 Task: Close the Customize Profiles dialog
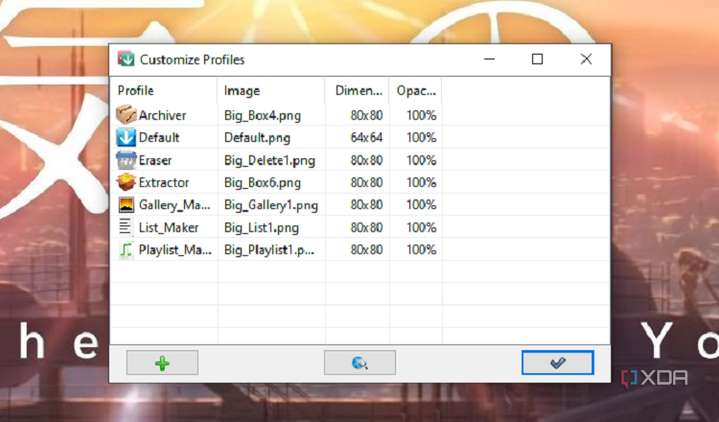[x=586, y=59]
